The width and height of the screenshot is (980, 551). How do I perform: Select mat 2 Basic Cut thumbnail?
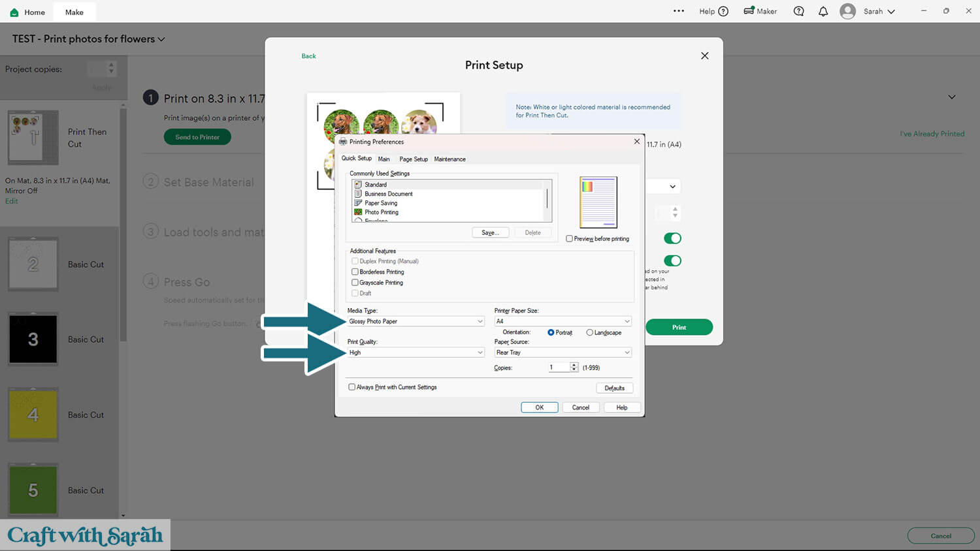pos(33,264)
